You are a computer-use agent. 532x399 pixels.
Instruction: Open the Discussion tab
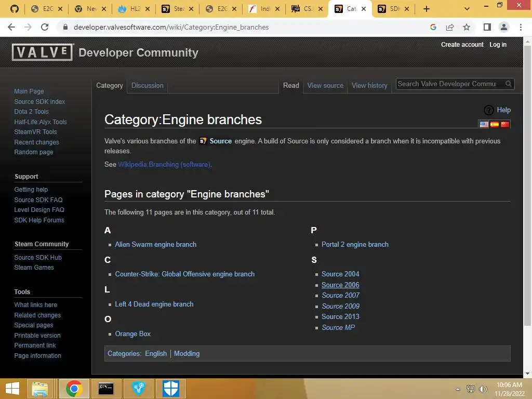pos(147,86)
